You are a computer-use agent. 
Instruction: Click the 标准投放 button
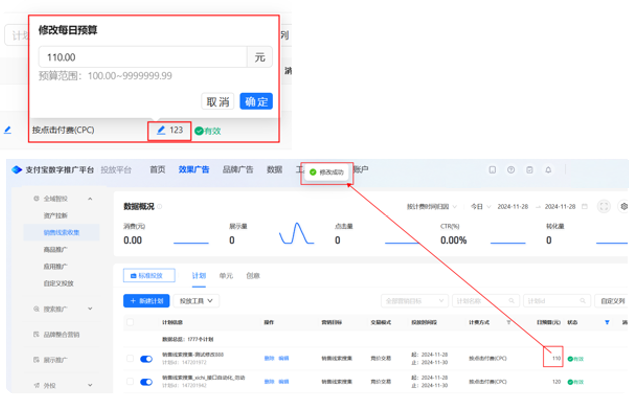[149, 276]
